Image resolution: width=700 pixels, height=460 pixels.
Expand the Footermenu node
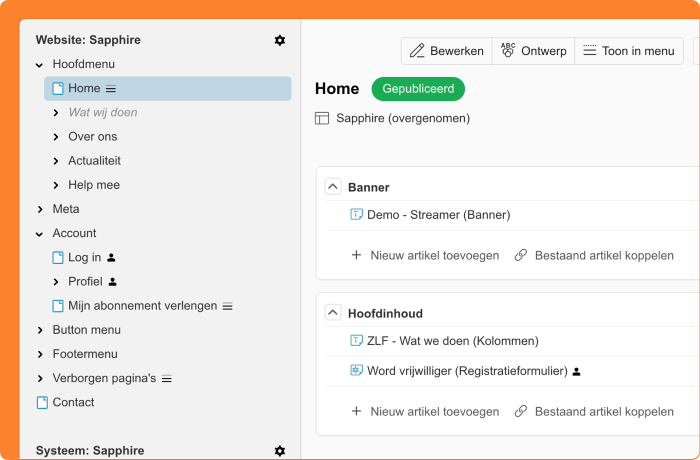[x=40, y=354]
